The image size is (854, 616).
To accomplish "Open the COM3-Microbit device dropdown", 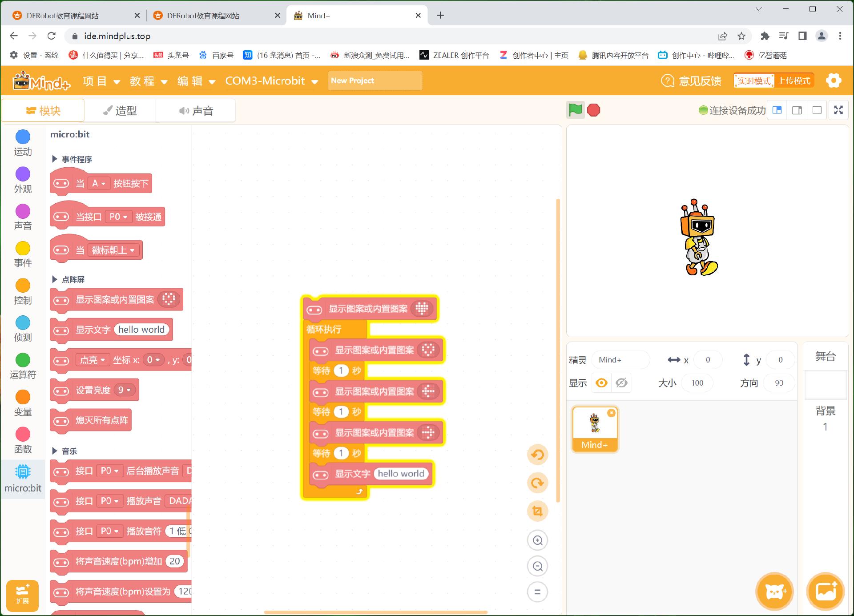I will [x=271, y=81].
